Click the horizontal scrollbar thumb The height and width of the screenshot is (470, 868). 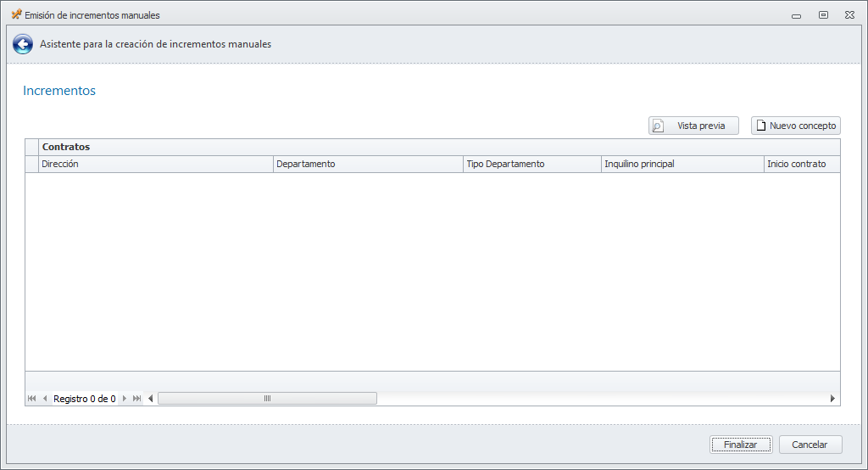(x=267, y=399)
